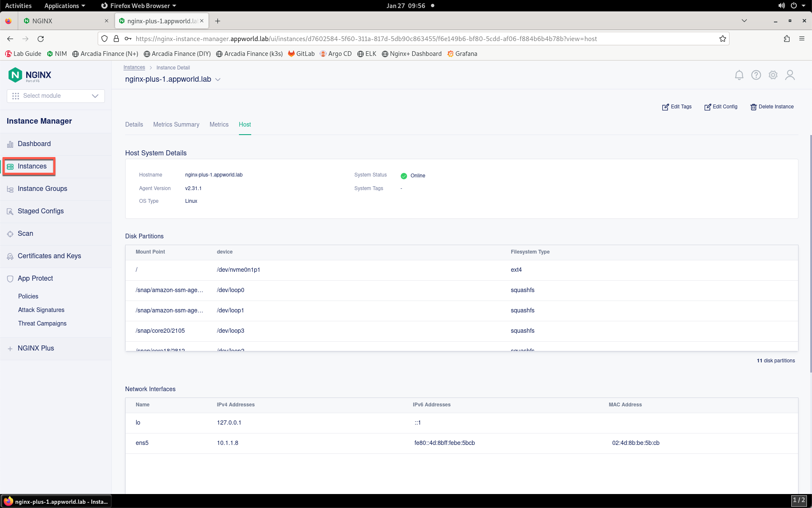Open the user account icon
This screenshot has height=508, width=812.
pos(790,75)
